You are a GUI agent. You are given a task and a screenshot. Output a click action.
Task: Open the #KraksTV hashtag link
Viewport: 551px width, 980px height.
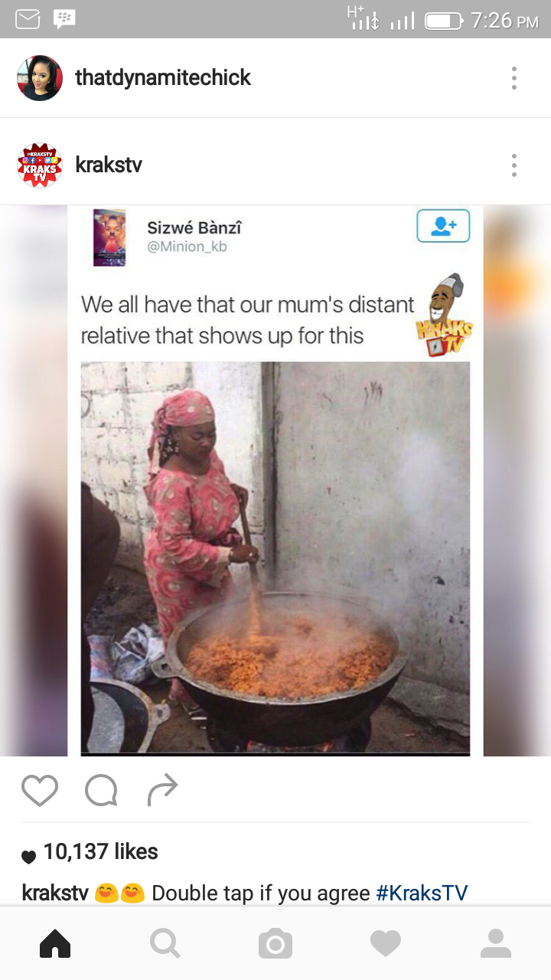pos(422,893)
